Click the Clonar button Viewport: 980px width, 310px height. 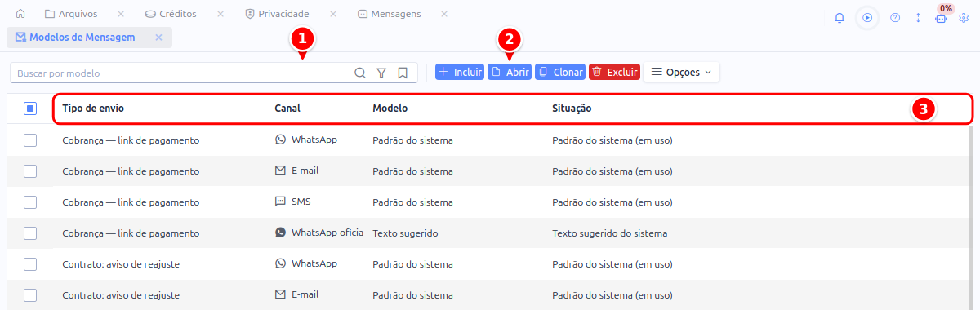560,72
